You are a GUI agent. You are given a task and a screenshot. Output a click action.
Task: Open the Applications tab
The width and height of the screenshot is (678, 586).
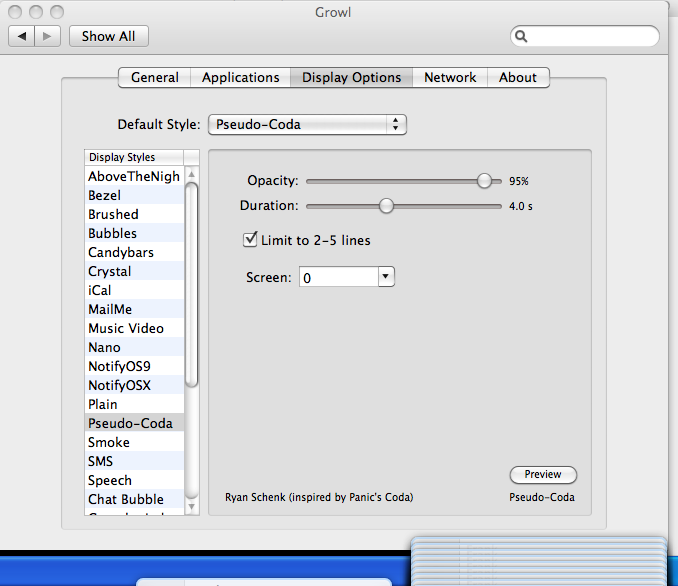click(240, 77)
